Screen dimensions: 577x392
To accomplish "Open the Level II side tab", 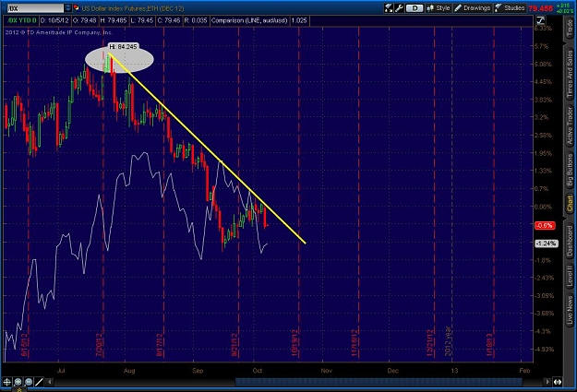I will point(570,276).
